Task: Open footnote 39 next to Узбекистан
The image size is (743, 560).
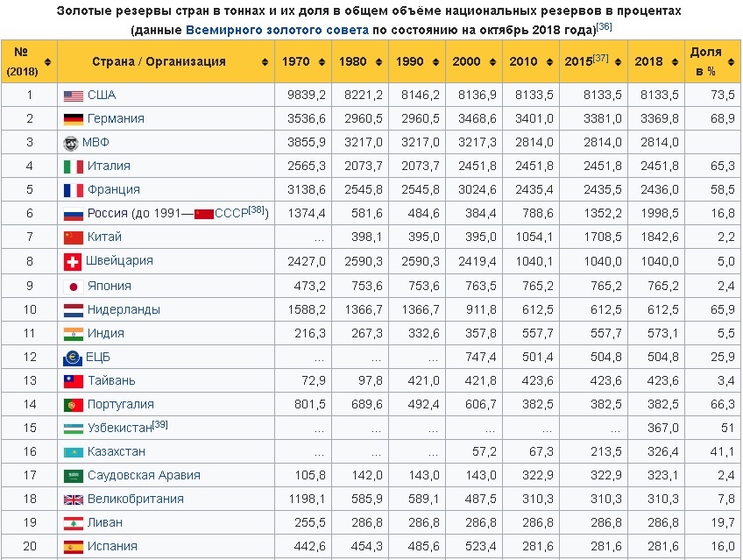Action: pyautogui.click(x=160, y=424)
